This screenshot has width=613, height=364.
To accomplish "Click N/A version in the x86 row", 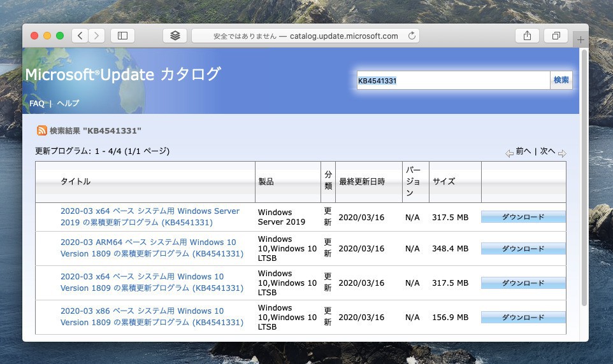I will [412, 317].
